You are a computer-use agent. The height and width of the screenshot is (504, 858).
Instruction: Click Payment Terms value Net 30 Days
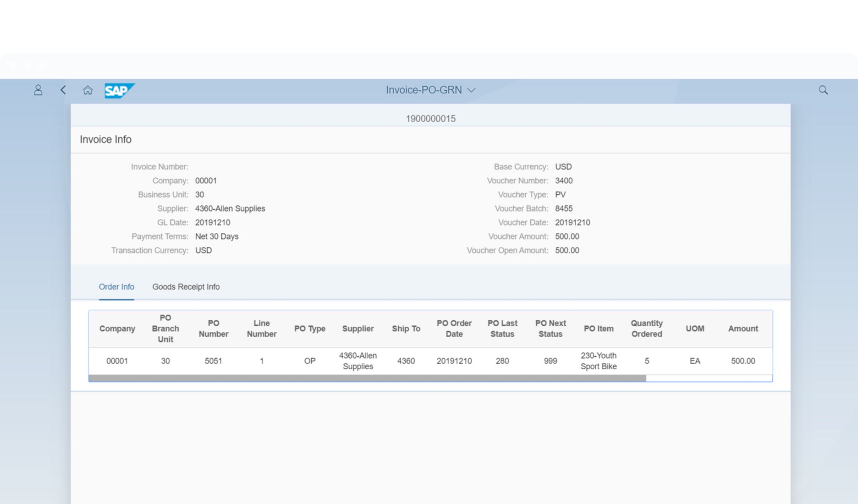click(217, 236)
